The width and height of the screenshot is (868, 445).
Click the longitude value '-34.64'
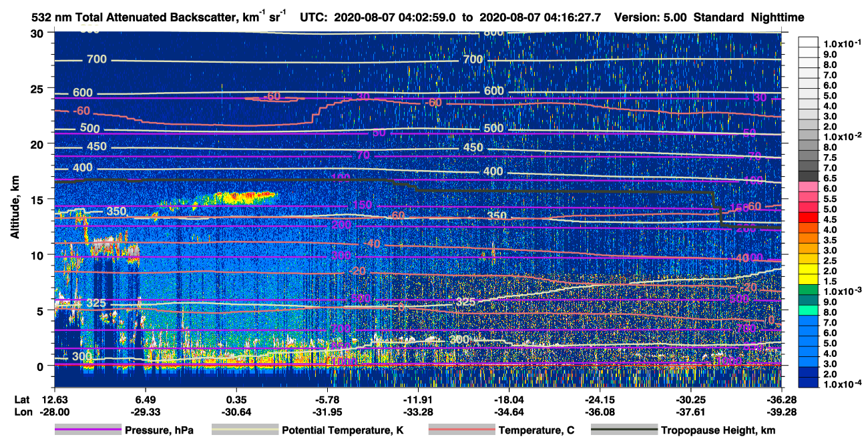[509, 412]
